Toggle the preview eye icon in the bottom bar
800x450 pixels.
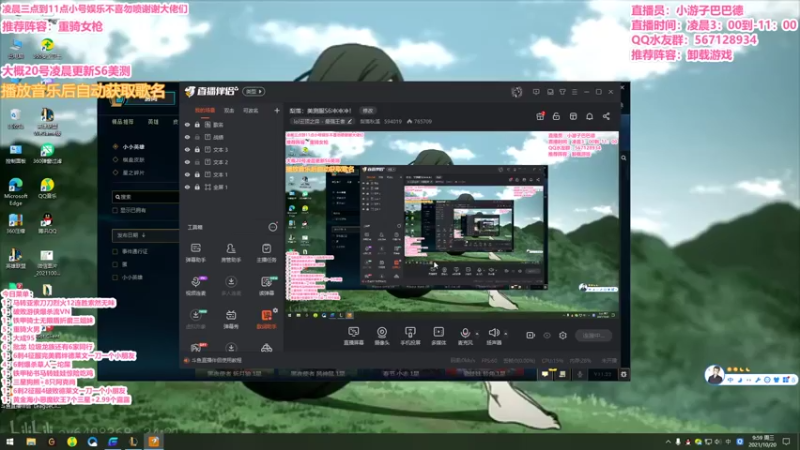pos(547,335)
